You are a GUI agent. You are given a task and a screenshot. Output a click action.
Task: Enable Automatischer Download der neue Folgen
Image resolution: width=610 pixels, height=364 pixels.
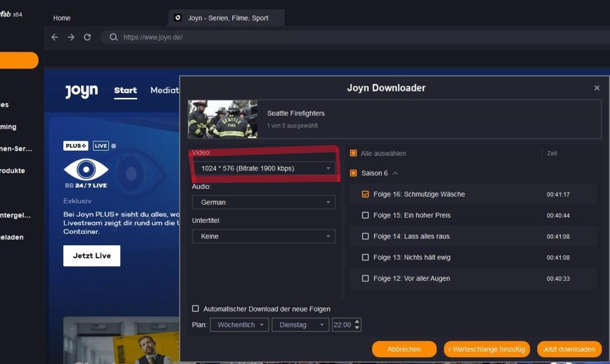[195, 309]
